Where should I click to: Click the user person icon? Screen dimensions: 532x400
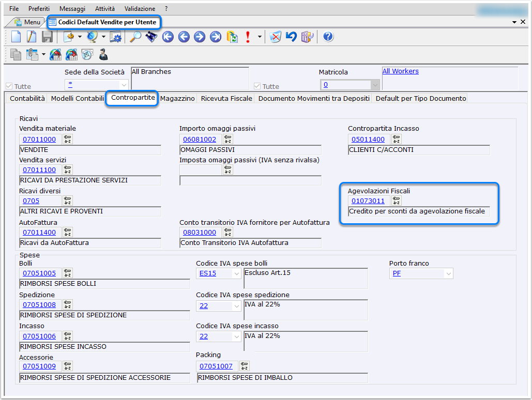[103, 55]
